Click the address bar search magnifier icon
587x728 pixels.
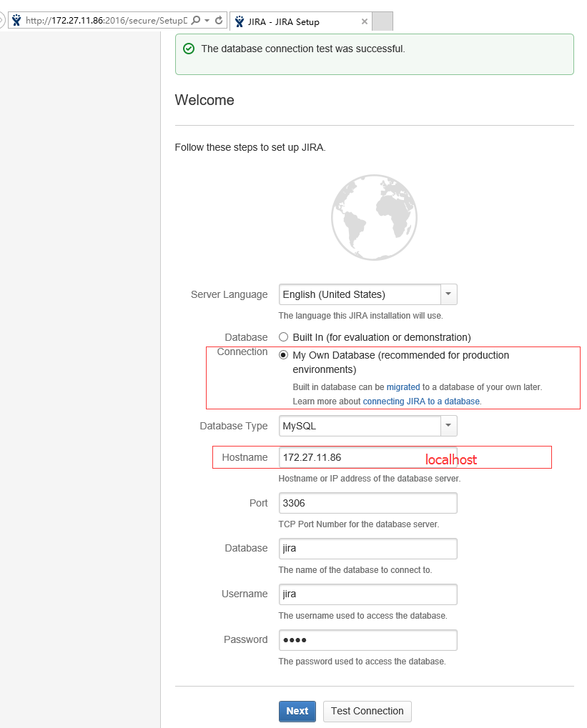196,21
